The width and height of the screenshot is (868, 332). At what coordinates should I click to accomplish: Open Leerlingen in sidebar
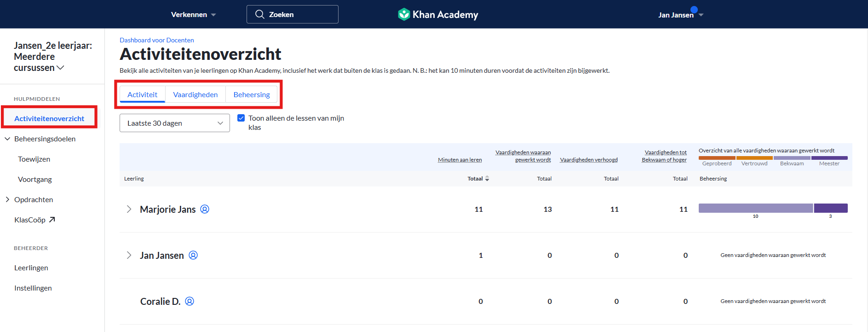tap(31, 268)
